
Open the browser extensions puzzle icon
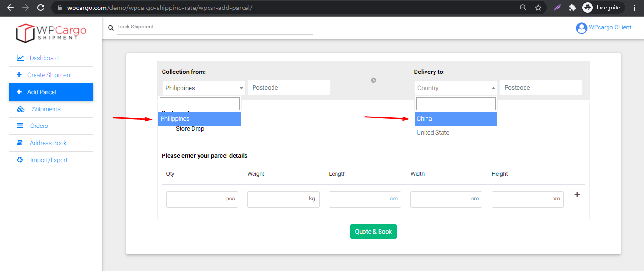point(572,8)
